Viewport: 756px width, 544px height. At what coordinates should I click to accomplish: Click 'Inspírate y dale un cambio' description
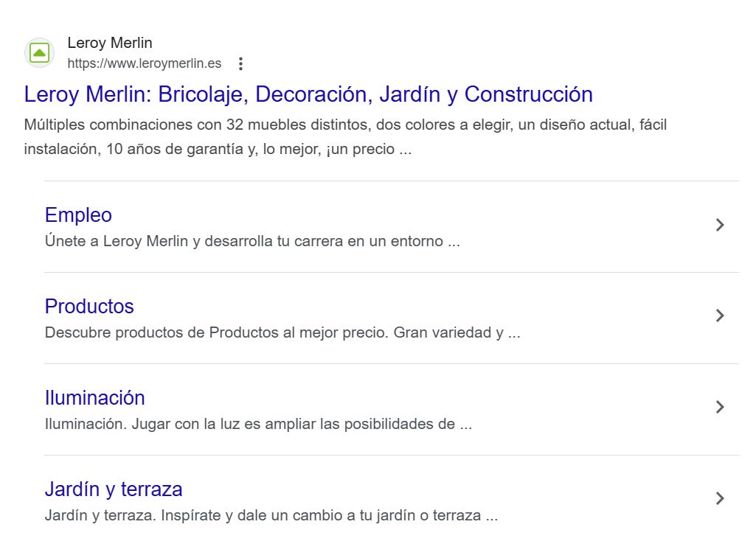tap(271, 515)
